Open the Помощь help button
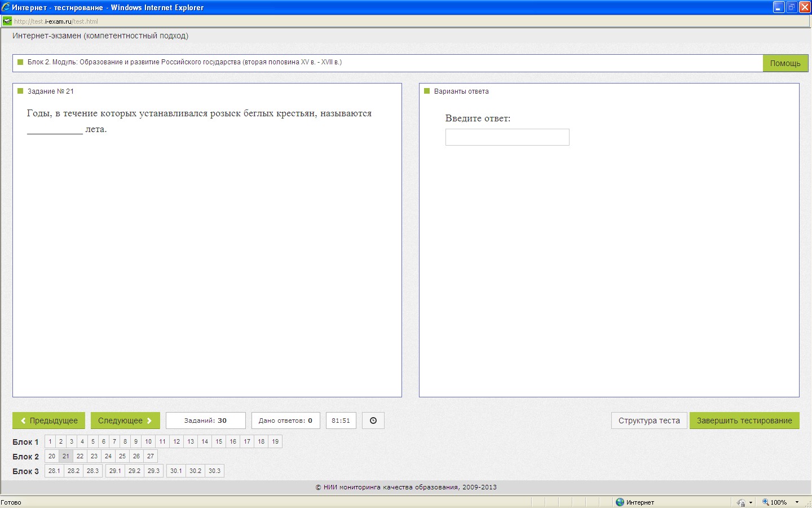This screenshot has height=508, width=812. 785,63
